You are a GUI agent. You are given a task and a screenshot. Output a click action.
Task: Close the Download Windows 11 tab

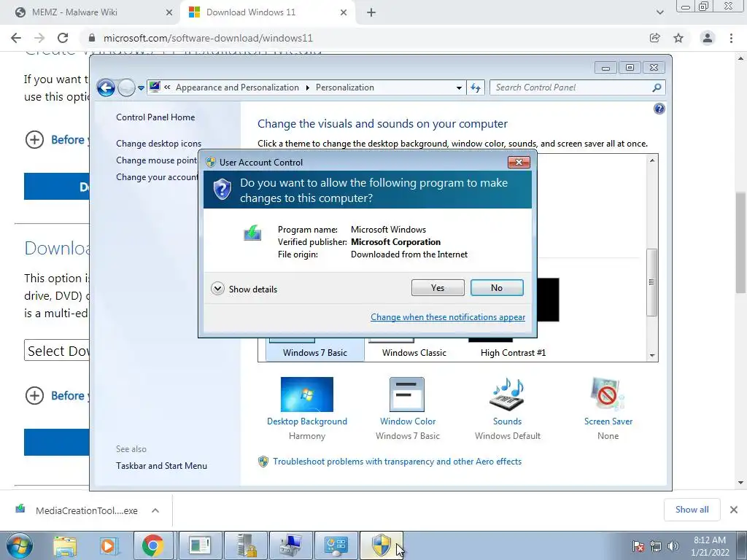coord(344,13)
